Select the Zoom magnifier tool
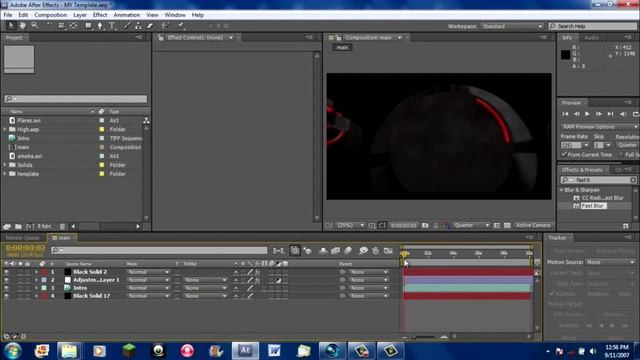Screen dimensions: 640x360 35,26
